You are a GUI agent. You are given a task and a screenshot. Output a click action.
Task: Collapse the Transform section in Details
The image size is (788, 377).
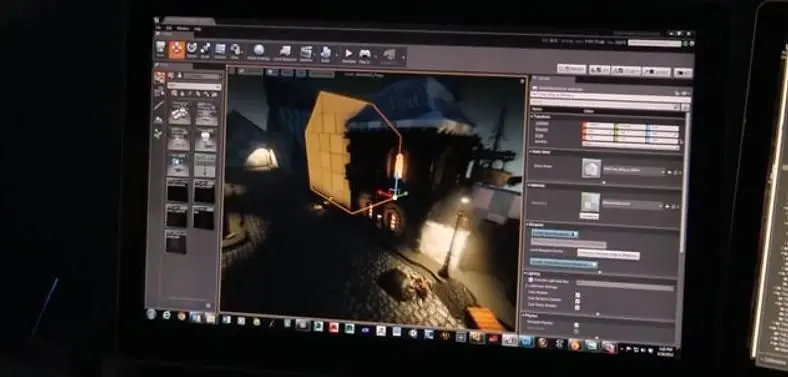pyautogui.click(x=533, y=117)
